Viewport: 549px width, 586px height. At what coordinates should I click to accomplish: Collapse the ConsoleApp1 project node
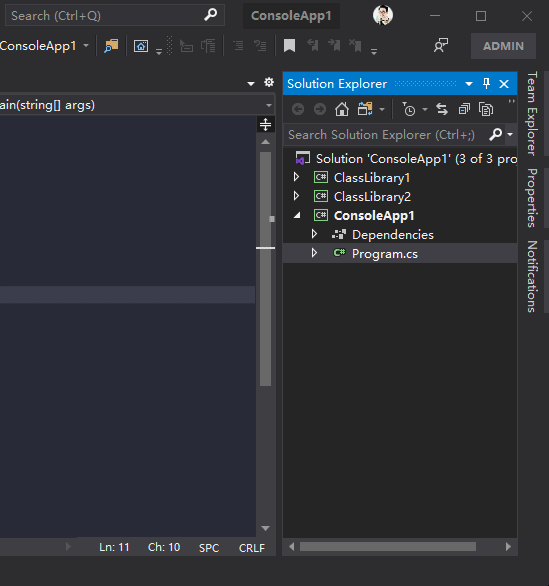coord(297,215)
